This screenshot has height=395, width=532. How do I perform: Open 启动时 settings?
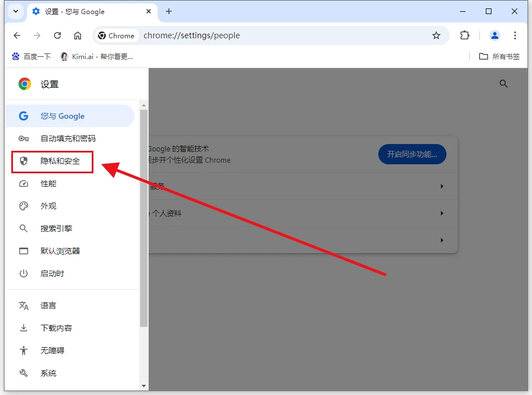70,273
